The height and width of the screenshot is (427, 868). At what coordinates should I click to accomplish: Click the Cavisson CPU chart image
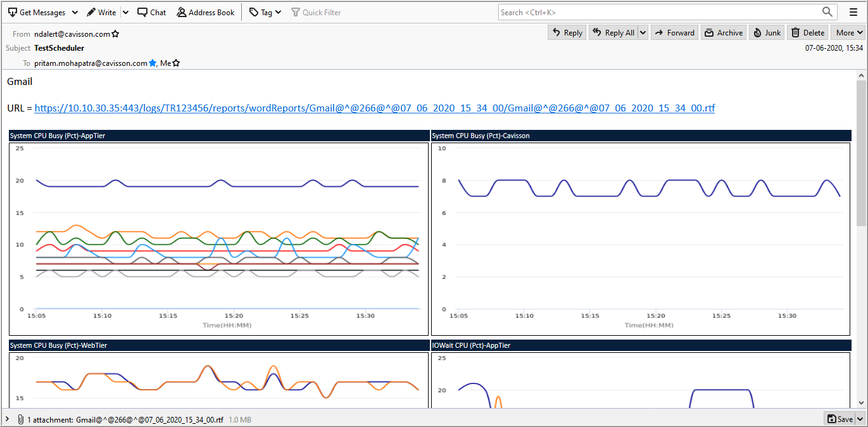641,239
